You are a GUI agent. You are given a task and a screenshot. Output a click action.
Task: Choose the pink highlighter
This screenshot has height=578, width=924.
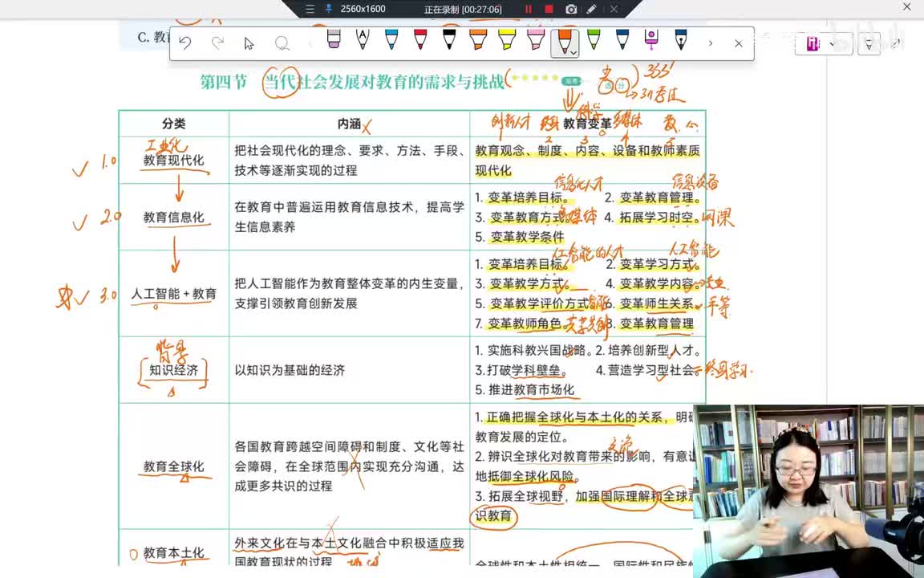pyautogui.click(x=536, y=39)
